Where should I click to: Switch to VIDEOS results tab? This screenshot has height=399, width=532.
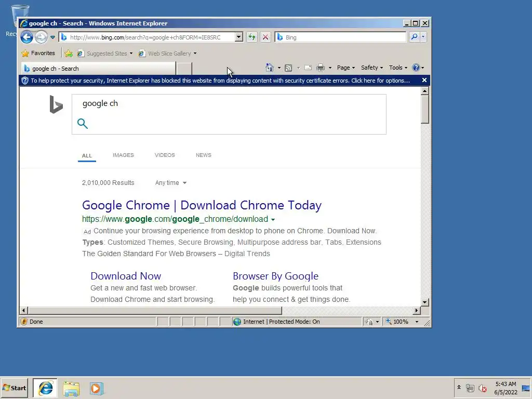coord(165,155)
